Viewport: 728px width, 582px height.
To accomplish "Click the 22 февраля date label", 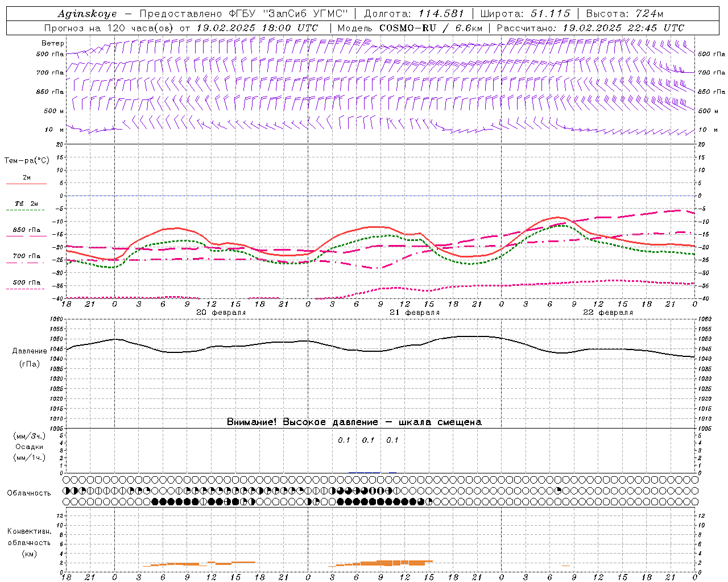I will pos(608,313).
